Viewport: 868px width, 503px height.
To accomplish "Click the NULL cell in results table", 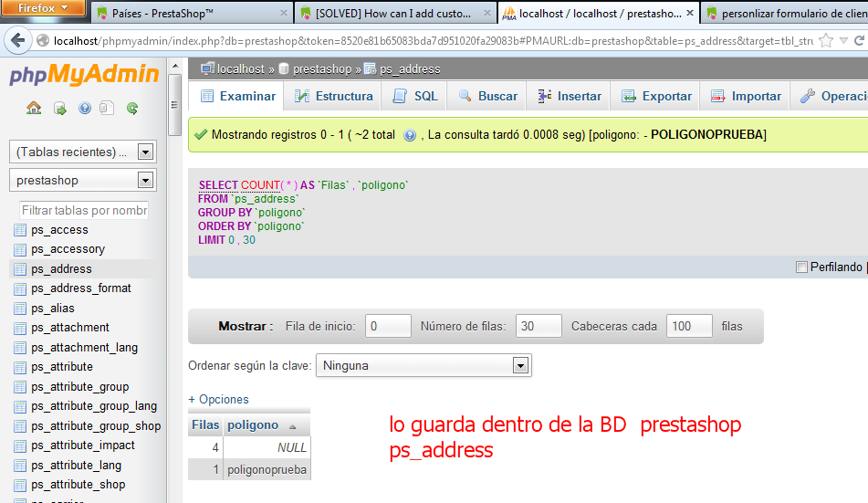I will [x=267, y=448].
